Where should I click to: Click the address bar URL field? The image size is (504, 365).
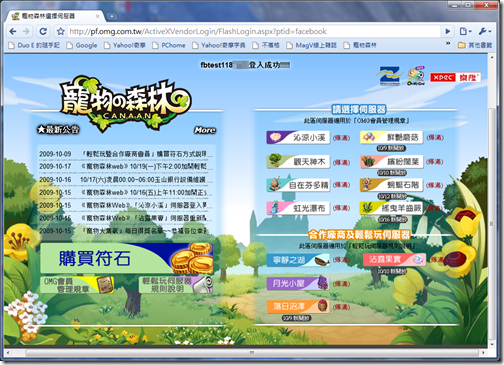click(253, 31)
